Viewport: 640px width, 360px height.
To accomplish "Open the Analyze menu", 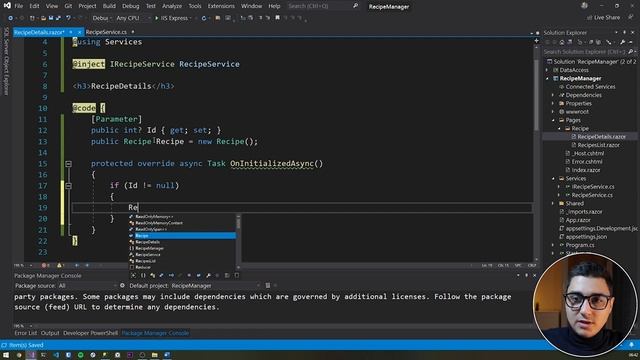I will (172, 6).
